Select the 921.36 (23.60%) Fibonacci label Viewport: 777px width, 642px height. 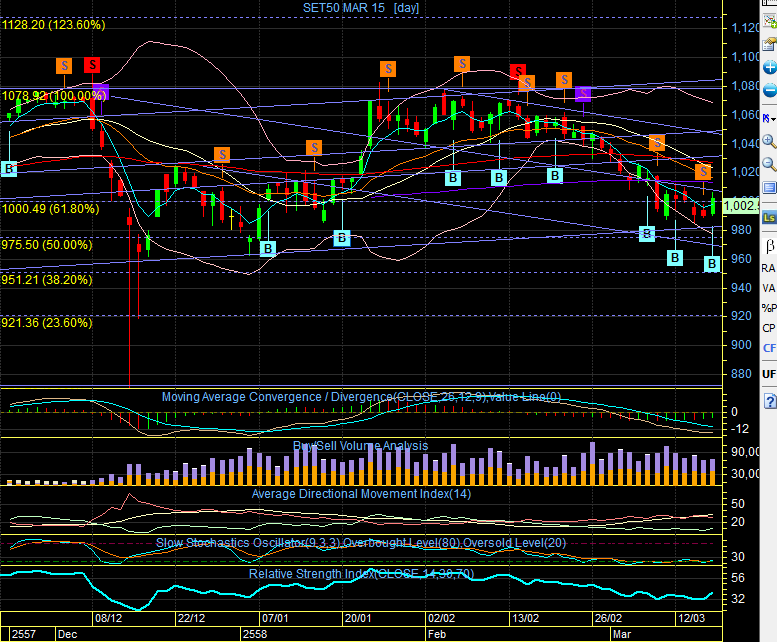pyautogui.click(x=47, y=323)
